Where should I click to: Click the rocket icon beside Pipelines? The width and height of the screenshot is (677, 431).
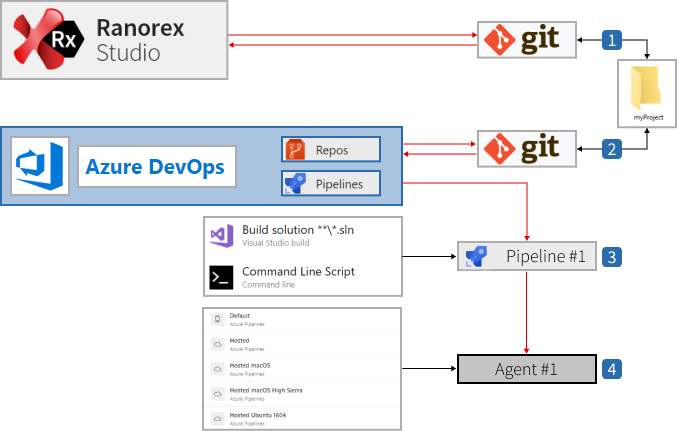(x=296, y=184)
